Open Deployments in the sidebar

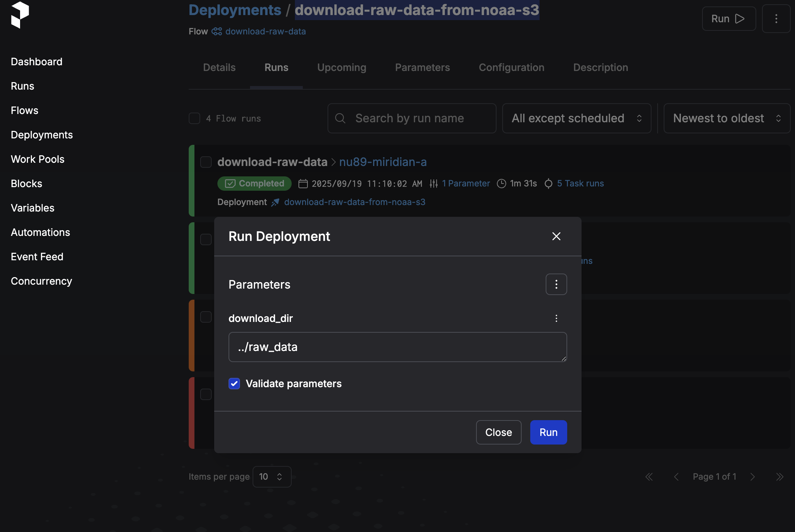pyautogui.click(x=42, y=135)
